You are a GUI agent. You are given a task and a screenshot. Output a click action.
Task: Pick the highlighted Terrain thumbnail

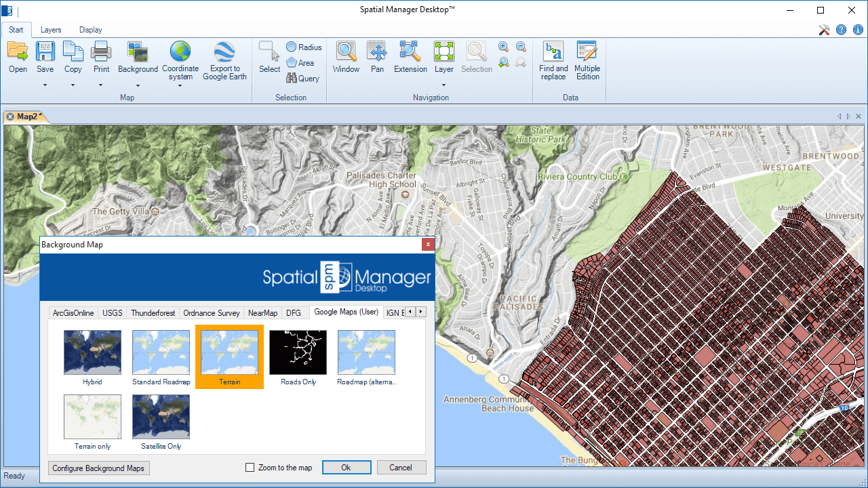point(229,357)
